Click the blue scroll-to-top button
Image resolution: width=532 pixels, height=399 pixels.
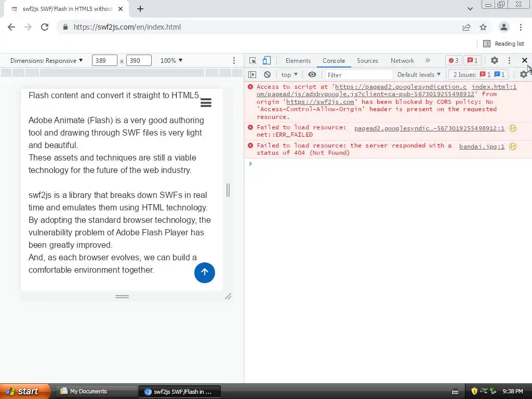pos(205,272)
